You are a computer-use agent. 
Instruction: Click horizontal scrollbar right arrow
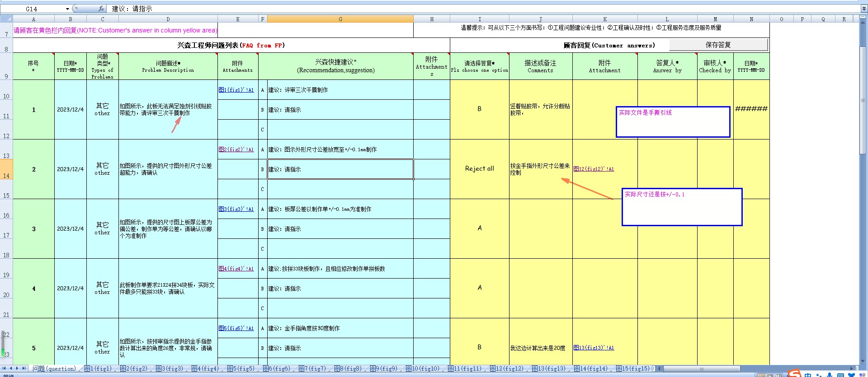[852, 368]
